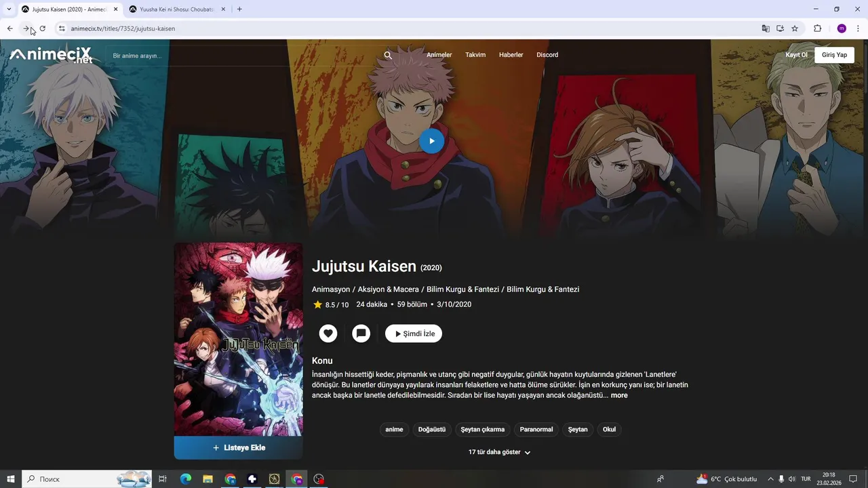Open the Takvim menu item
This screenshot has width=868, height=488.
[475, 55]
